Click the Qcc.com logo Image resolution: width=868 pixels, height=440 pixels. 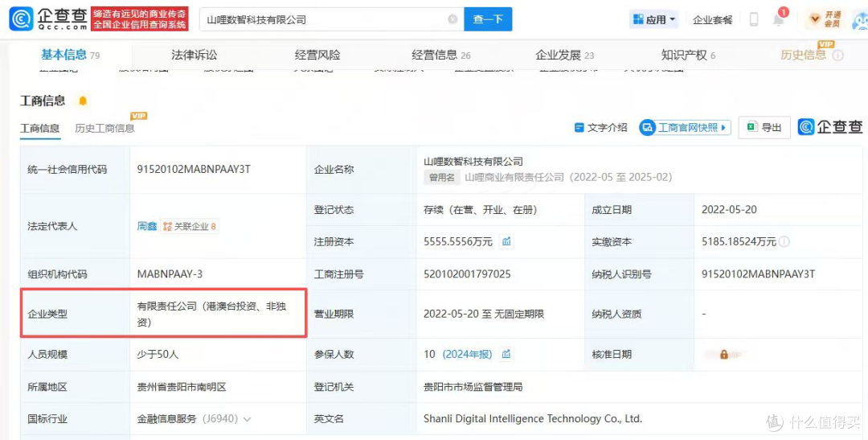tap(48, 19)
